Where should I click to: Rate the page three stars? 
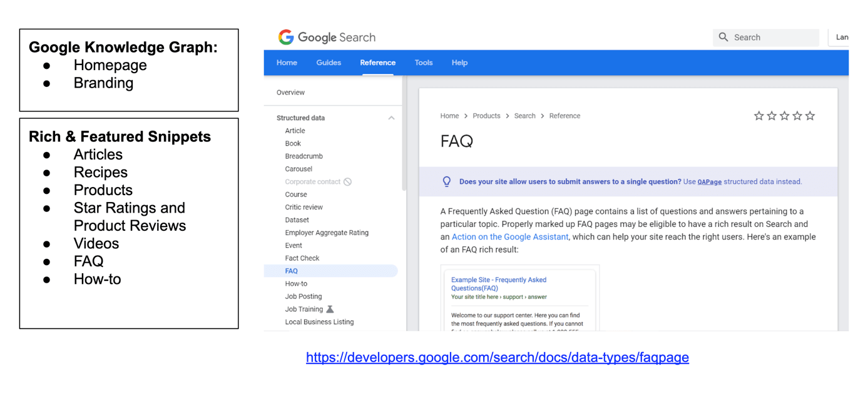[x=784, y=116]
